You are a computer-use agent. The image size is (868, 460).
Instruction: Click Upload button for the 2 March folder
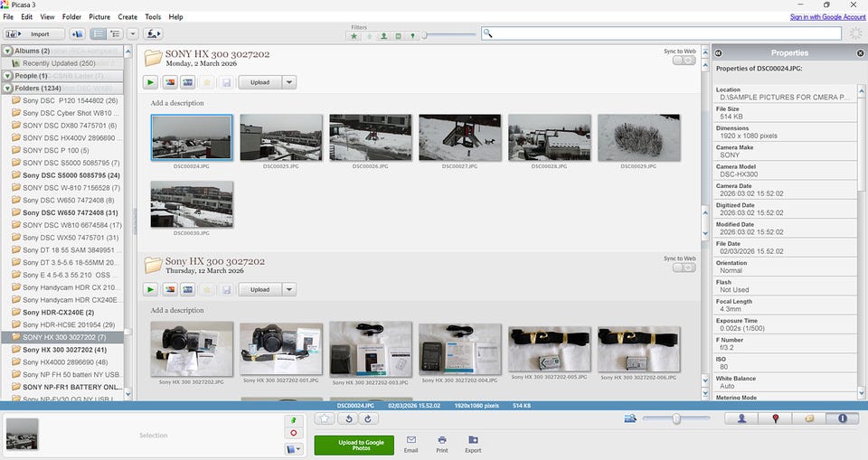click(260, 82)
